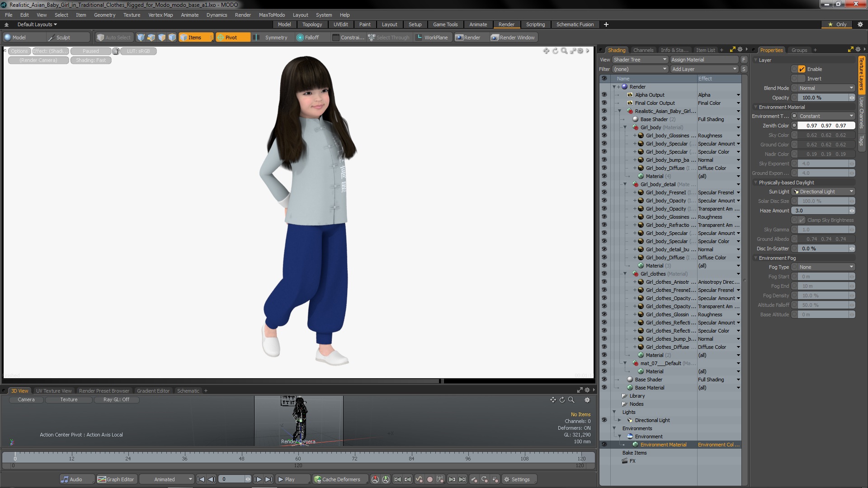Switch to the Schematic Fusion layout tab

pos(575,24)
